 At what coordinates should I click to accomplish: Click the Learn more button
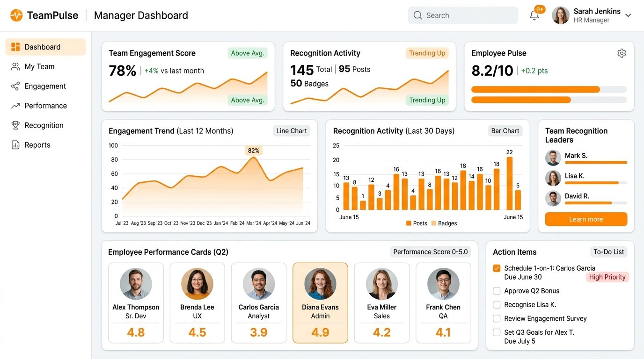coord(586,219)
